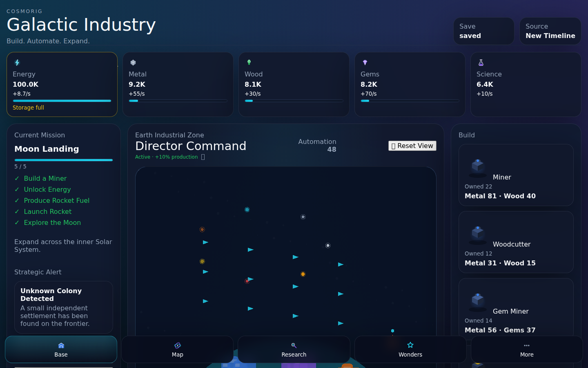Open the Research tab

pos(294,350)
